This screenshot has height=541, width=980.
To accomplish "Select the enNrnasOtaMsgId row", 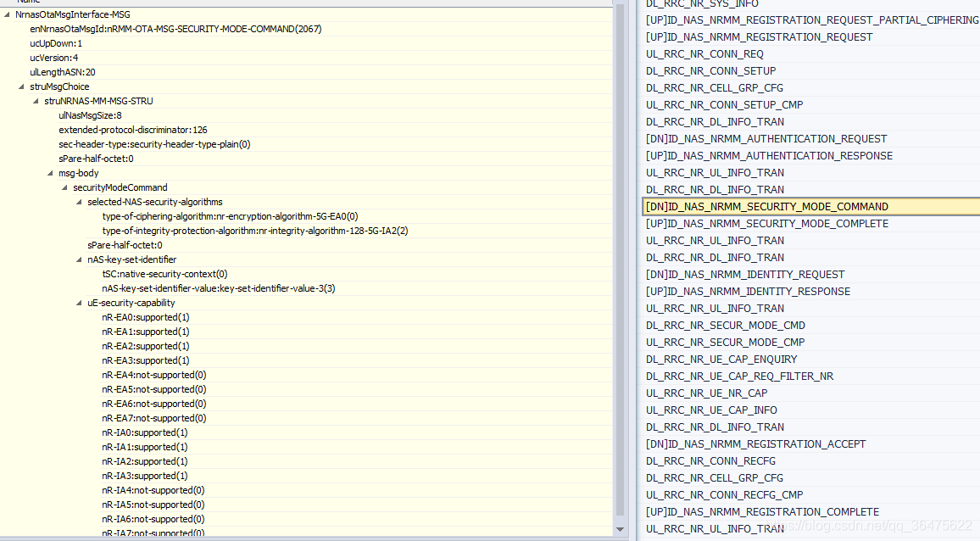I will click(175, 29).
